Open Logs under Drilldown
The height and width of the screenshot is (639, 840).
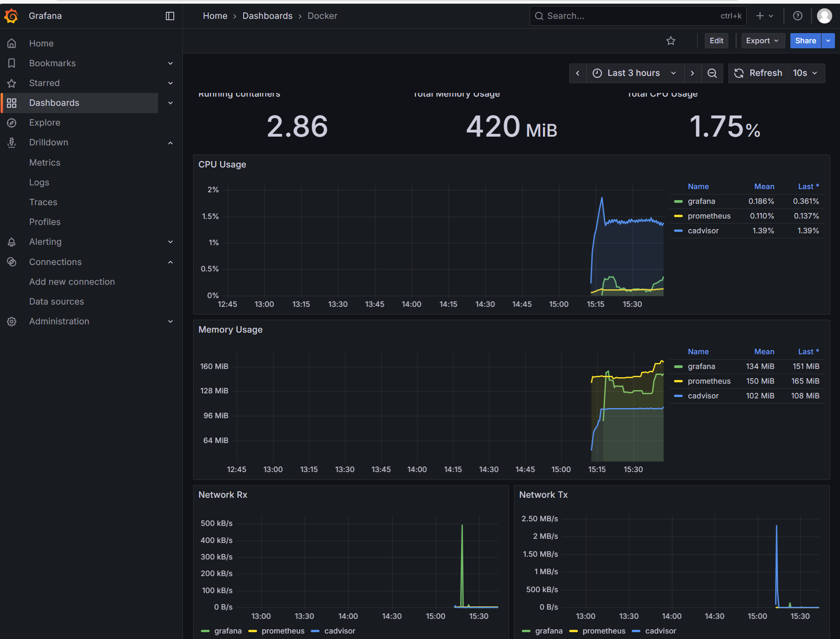pos(39,182)
